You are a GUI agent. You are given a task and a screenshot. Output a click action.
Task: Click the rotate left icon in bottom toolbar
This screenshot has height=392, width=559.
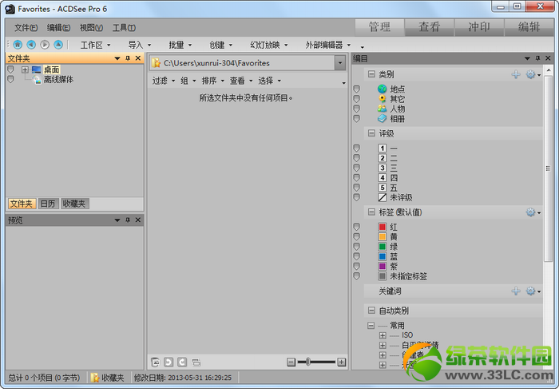pyautogui.click(x=168, y=362)
